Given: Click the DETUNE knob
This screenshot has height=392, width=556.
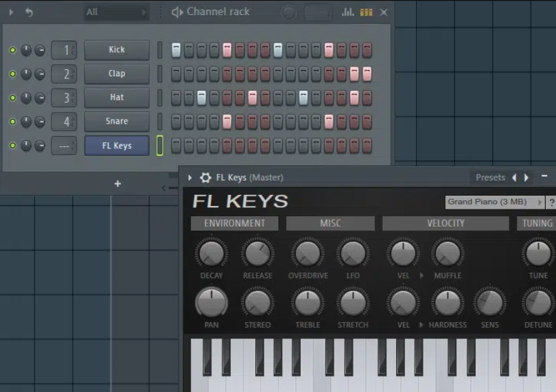Looking at the screenshot, I should click(x=538, y=303).
